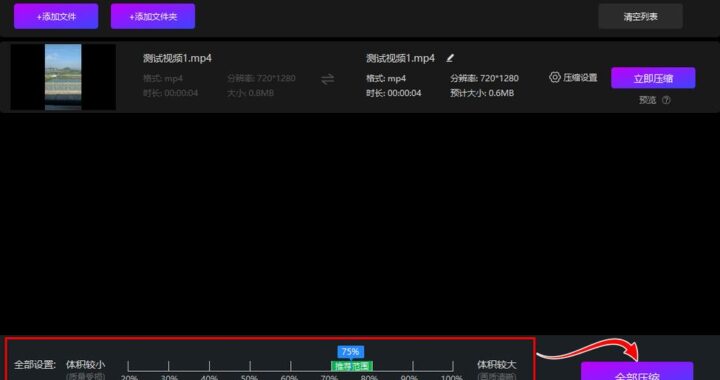Open the 预览 preview link
This screenshot has width=720, height=380.
[648, 100]
